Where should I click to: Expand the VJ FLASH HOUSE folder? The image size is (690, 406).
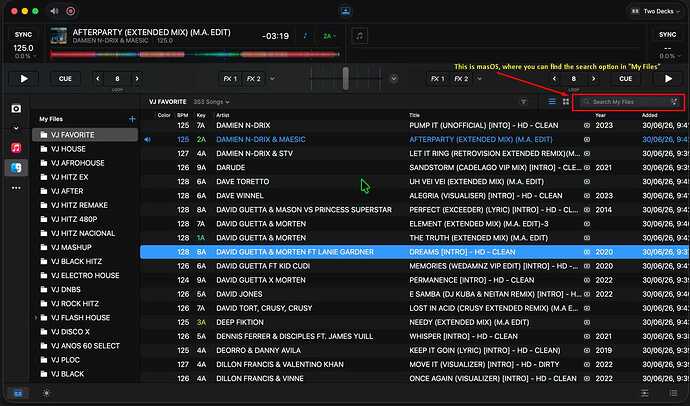click(36, 318)
